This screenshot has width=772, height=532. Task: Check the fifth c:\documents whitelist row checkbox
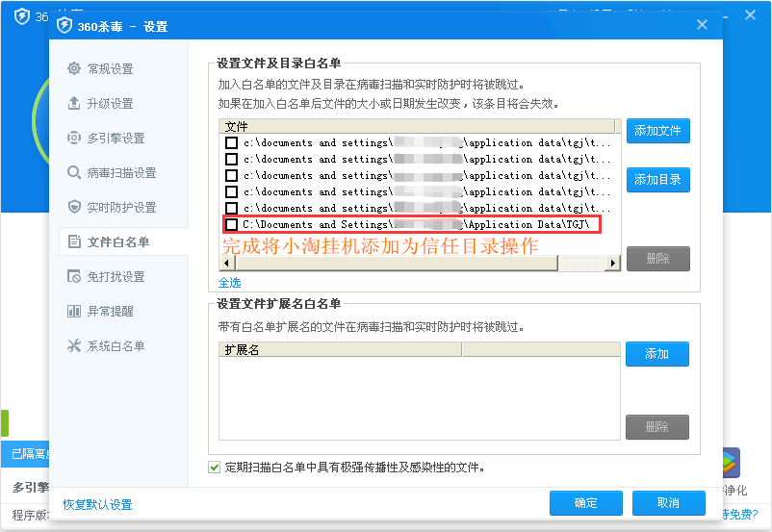coord(231,208)
